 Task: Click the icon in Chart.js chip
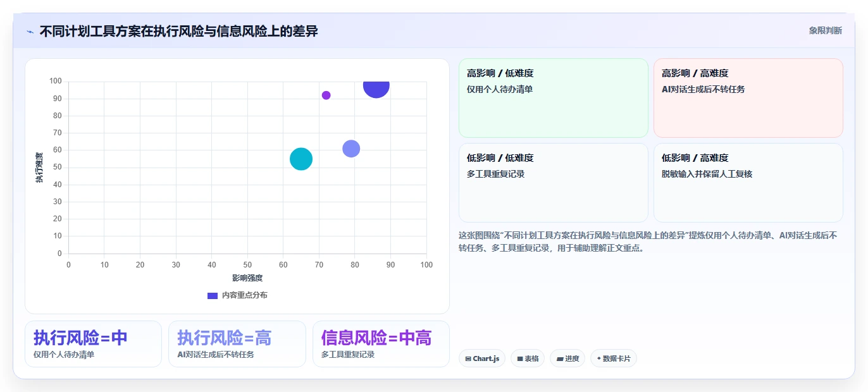click(468, 359)
